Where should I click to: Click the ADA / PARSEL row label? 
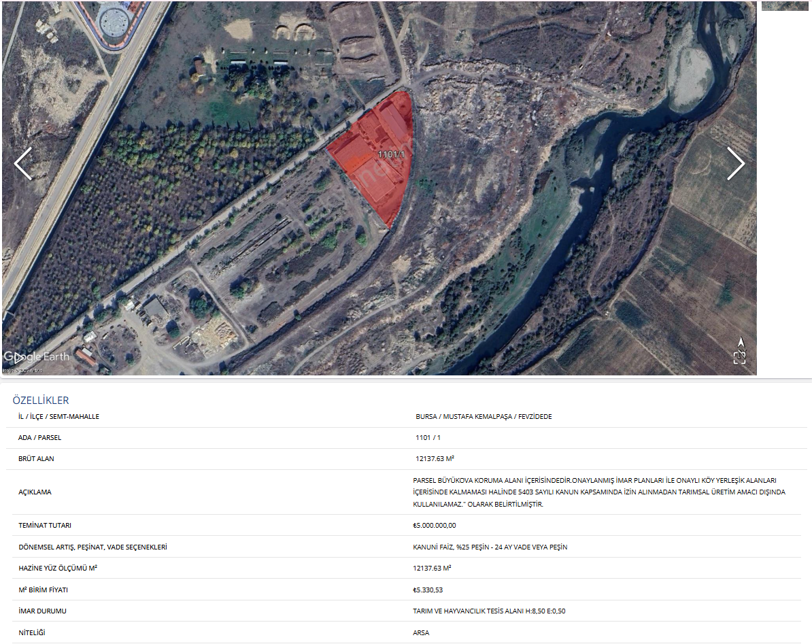click(x=39, y=438)
